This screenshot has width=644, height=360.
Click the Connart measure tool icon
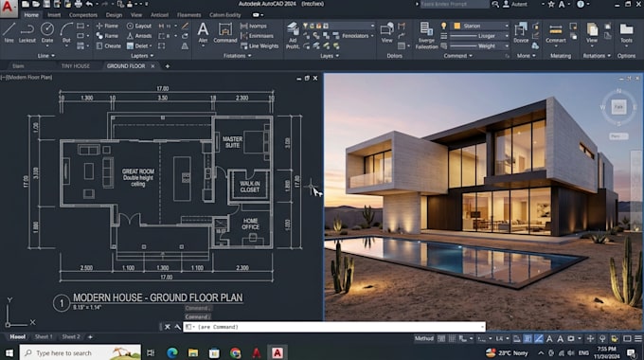point(556,32)
